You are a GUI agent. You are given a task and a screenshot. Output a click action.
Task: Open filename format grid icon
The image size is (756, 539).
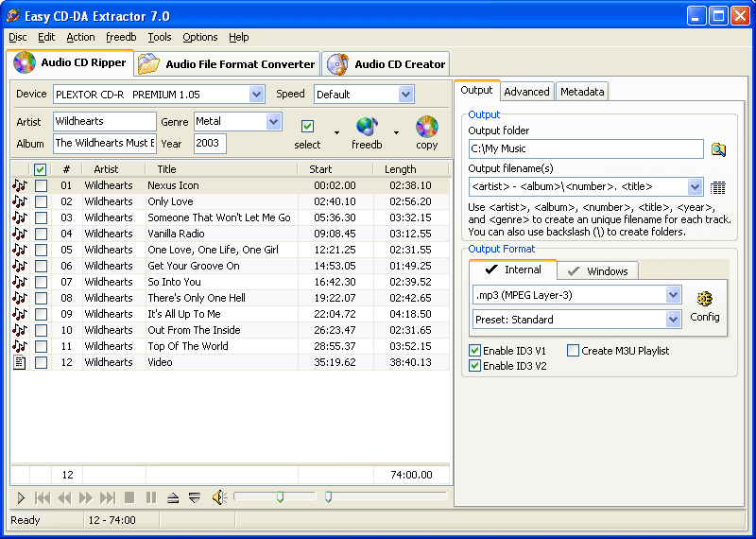718,187
